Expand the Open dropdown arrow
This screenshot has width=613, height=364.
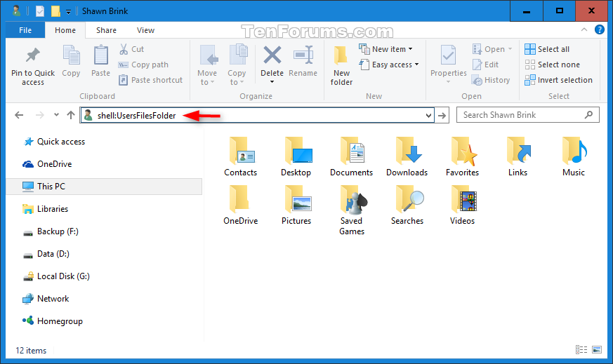(510, 49)
